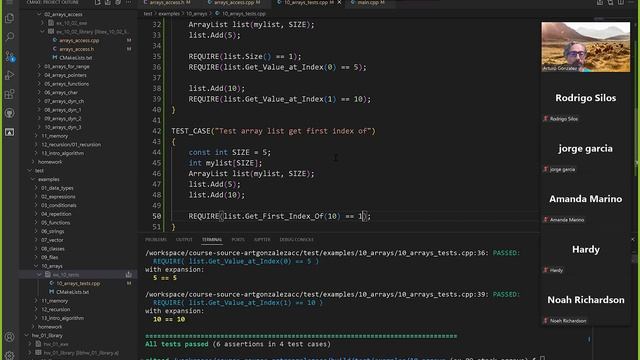Viewport: 640px width, 360px height.
Task: Switch to the Problems panel tab
Action: (156, 240)
